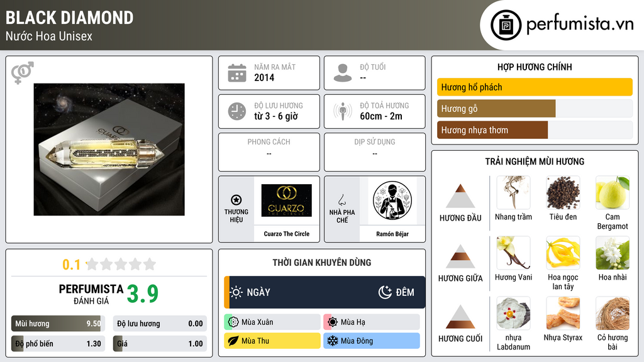Click the Mùi hương 9.50 rating bar
This screenshot has width=644, height=362.
[58, 324]
